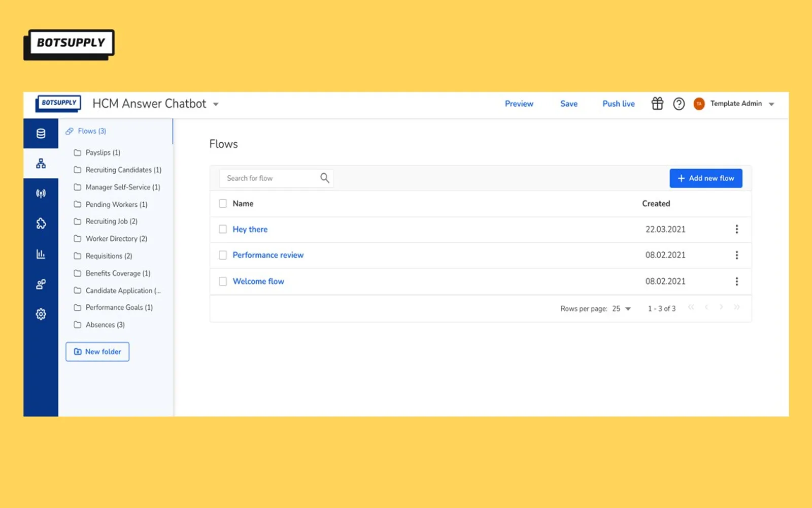Open three-dot menu for Performance review
Viewport: 812px width, 508px height.
tap(736, 255)
